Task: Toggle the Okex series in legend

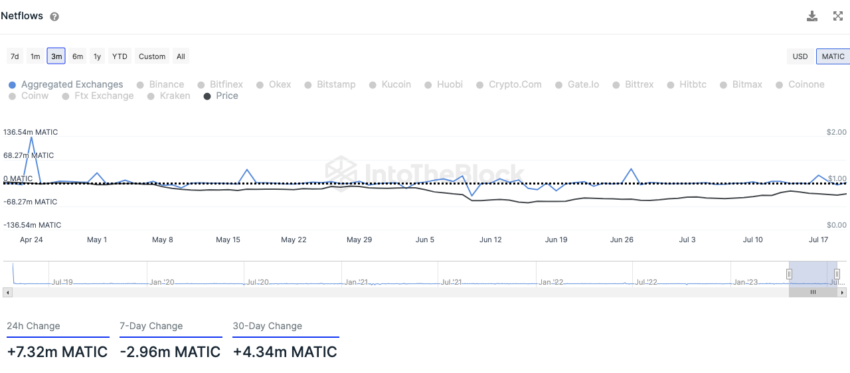Action: coord(274,85)
